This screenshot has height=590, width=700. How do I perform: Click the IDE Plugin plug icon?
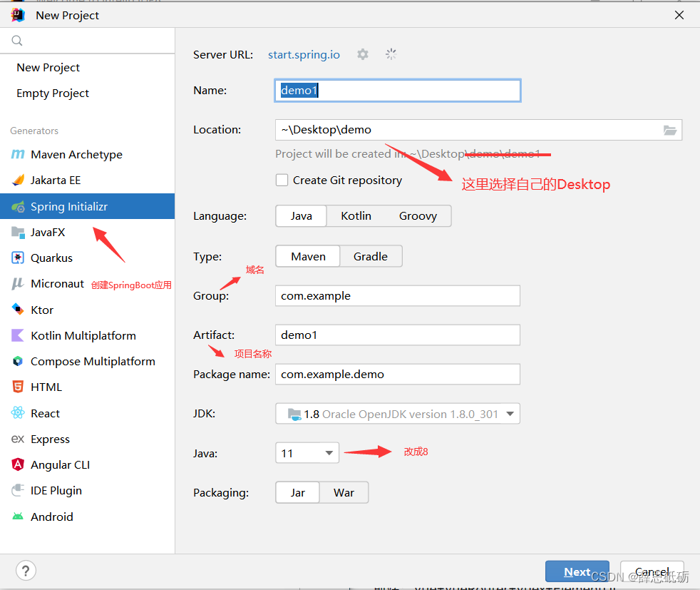point(18,490)
